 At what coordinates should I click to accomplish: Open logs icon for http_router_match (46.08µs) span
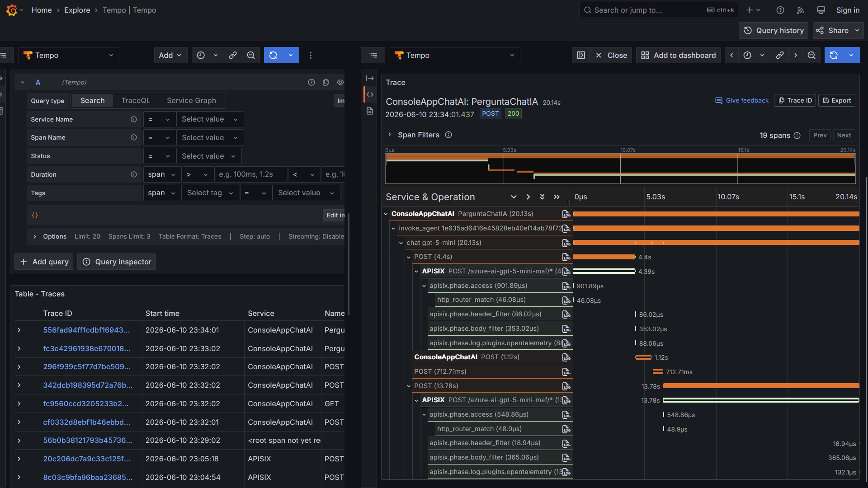coord(566,300)
